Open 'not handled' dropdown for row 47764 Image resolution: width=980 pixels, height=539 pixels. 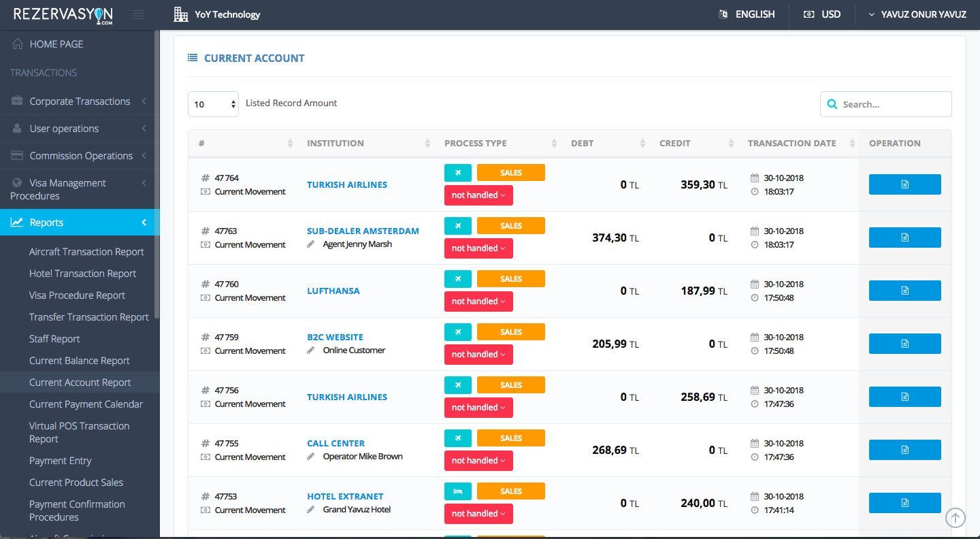[478, 195]
